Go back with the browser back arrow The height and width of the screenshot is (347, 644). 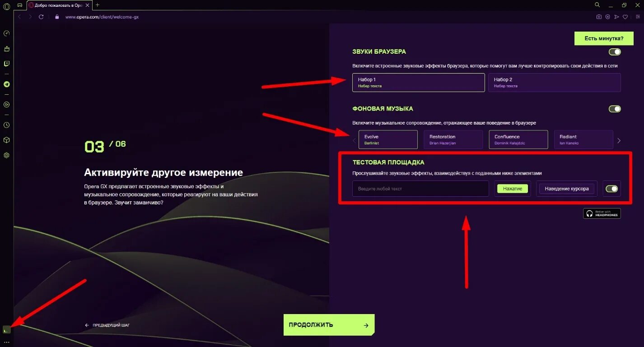(19, 17)
